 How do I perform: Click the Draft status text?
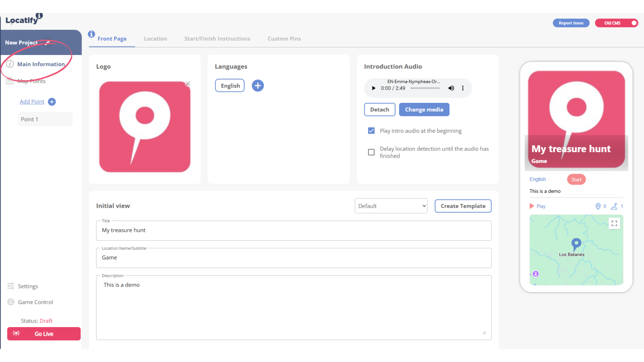46,321
